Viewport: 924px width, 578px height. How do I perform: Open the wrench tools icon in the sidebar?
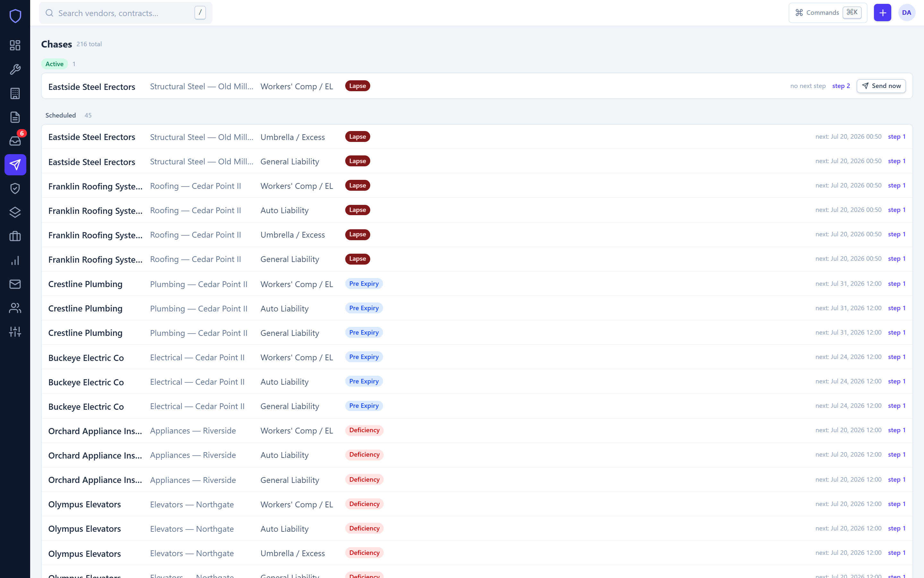15,69
